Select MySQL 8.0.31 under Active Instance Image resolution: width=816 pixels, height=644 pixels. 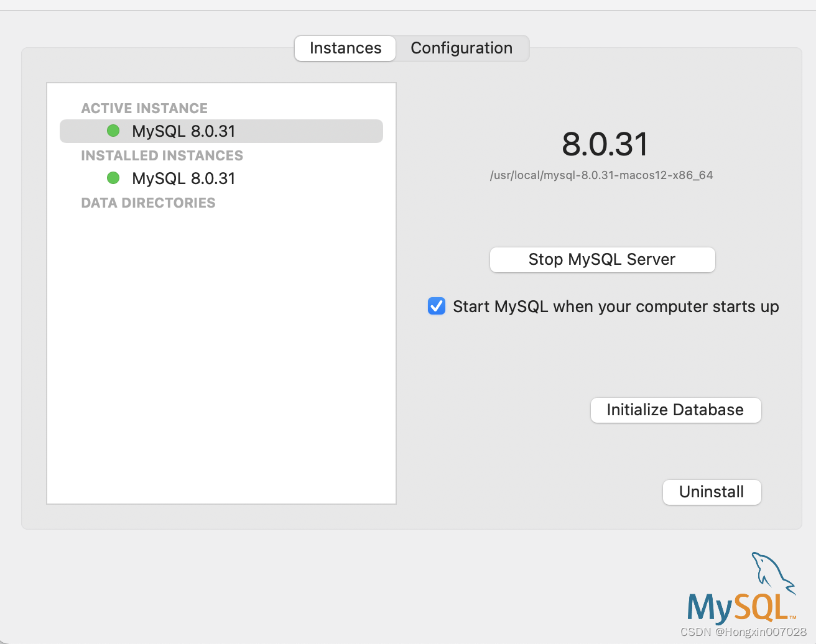click(221, 131)
